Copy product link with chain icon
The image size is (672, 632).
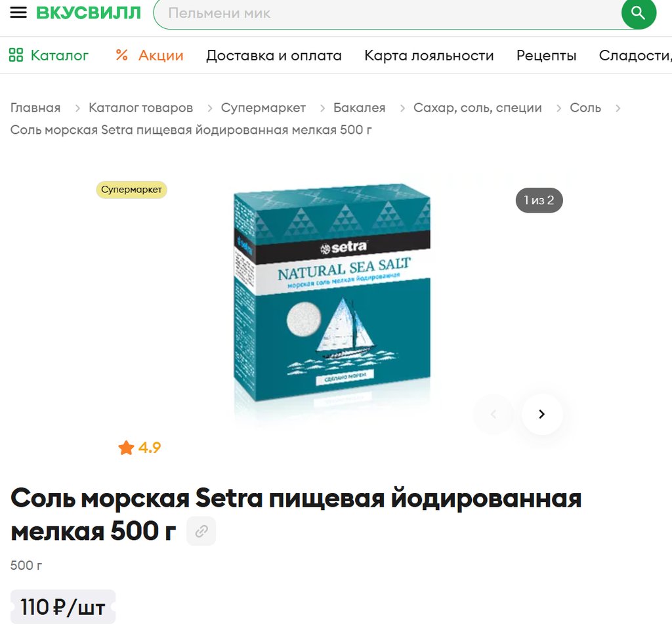click(x=201, y=532)
